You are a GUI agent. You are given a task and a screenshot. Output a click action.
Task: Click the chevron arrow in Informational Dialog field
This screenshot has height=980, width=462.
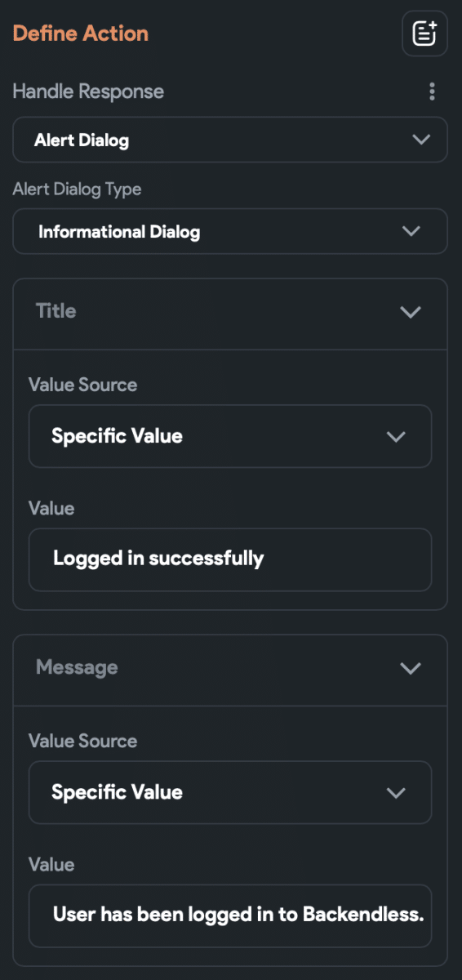coord(411,231)
